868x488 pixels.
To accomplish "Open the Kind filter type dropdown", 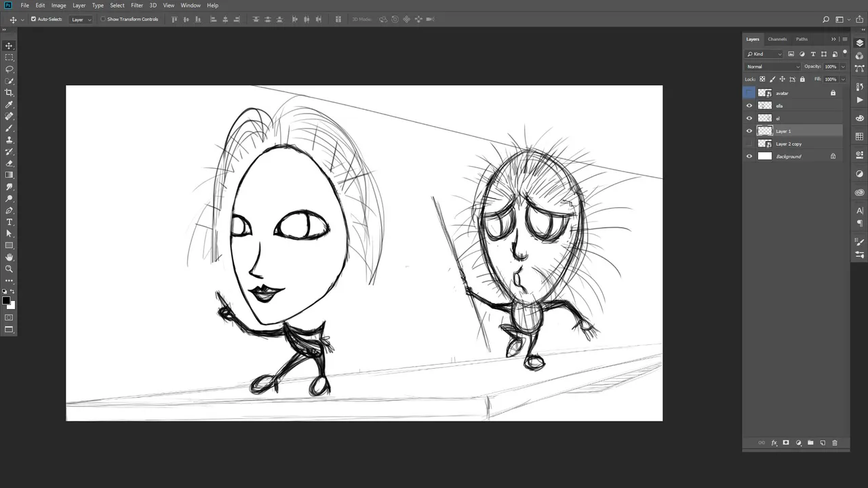I will (x=764, y=54).
